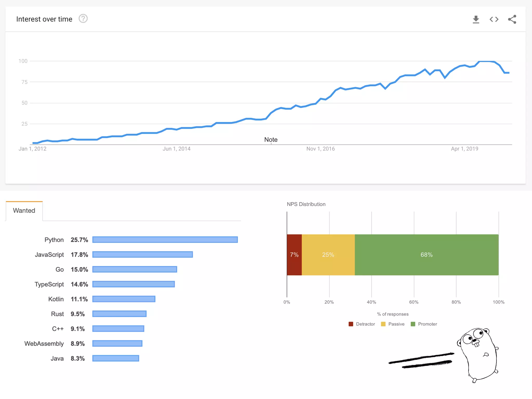
Task: Click the Python bar in chart
Action: click(165, 240)
